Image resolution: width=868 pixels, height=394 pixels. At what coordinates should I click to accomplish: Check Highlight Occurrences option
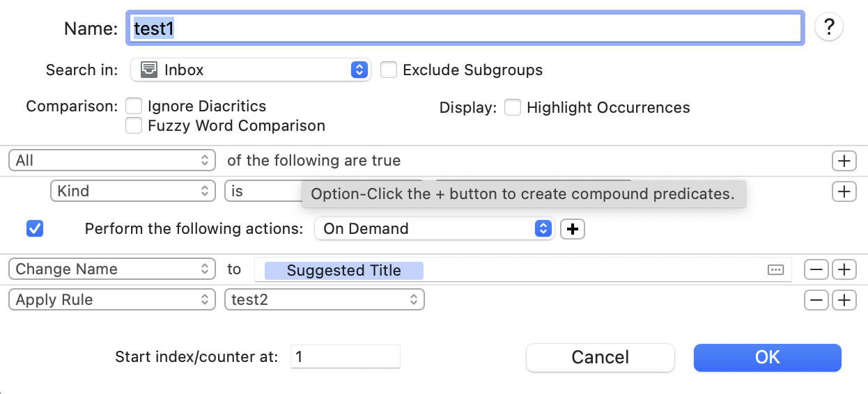tap(513, 108)
